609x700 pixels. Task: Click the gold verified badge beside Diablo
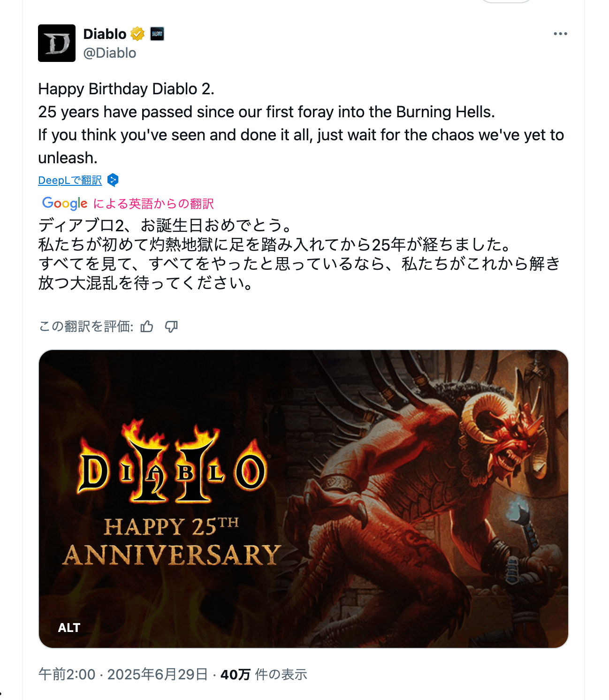click(137, 34)
